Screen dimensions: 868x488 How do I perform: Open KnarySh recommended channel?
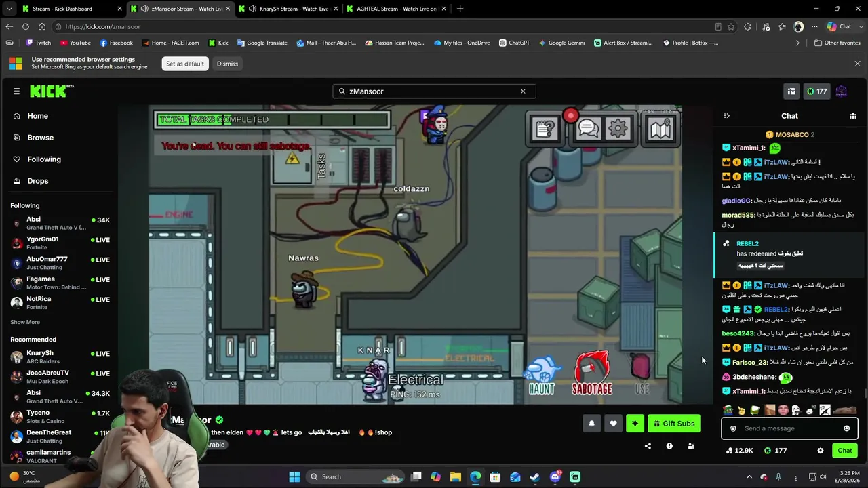click(x=60, y=357)
